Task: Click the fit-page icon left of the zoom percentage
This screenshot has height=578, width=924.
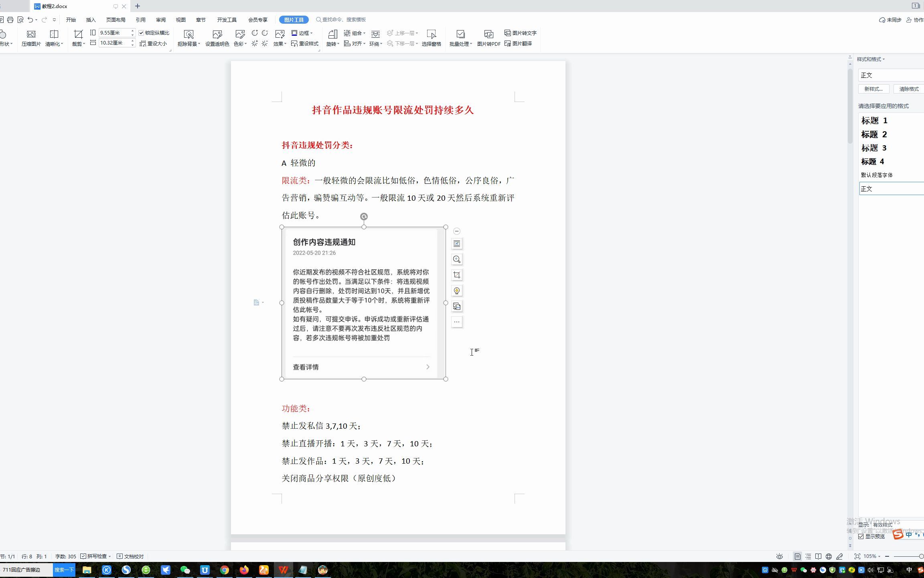Action: point(857,556)
